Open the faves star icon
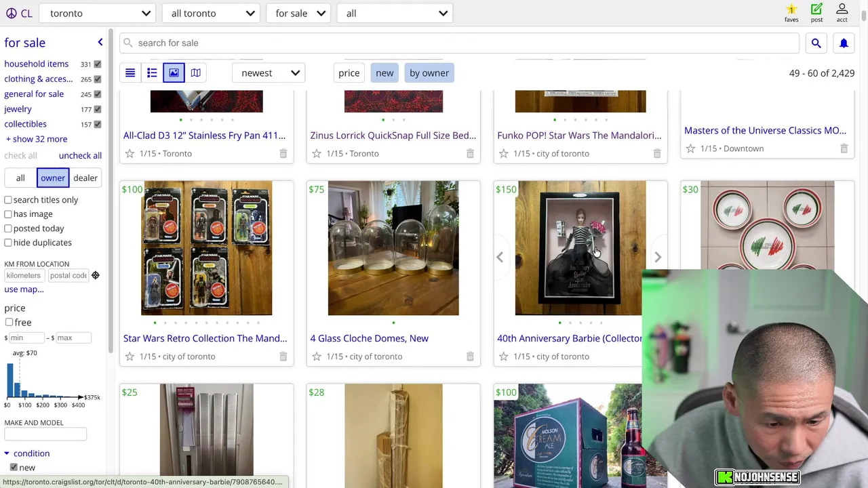The image size is (868, 488). click(x=791, y=13)
